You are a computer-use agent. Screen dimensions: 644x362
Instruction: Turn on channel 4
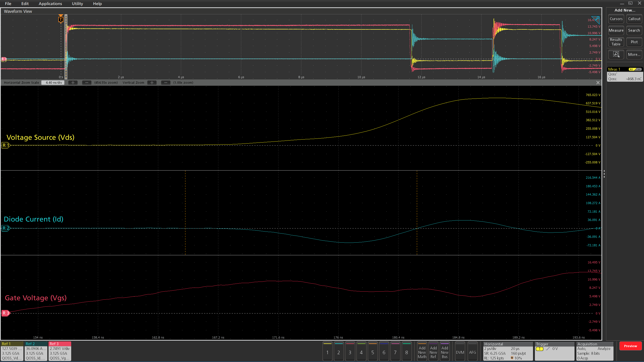361,351
